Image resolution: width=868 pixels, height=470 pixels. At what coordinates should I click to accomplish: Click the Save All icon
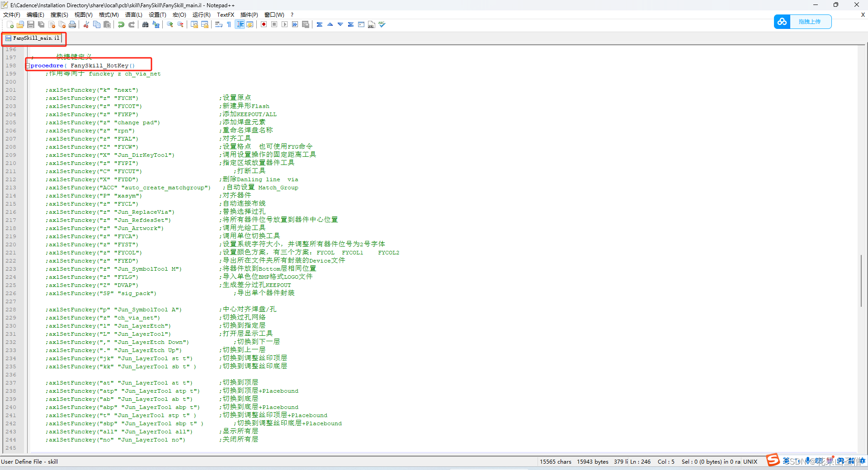click(41, 24)
